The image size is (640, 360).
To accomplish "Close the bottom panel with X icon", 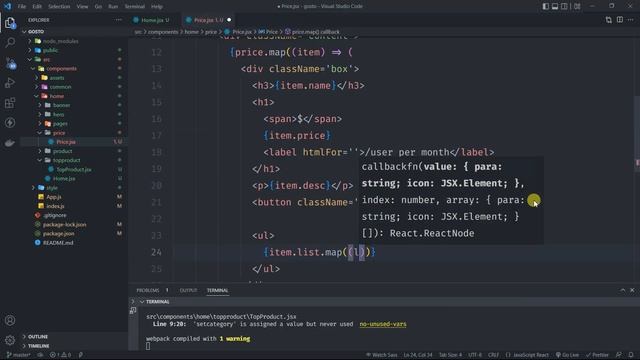I will [x=632, y=290].
